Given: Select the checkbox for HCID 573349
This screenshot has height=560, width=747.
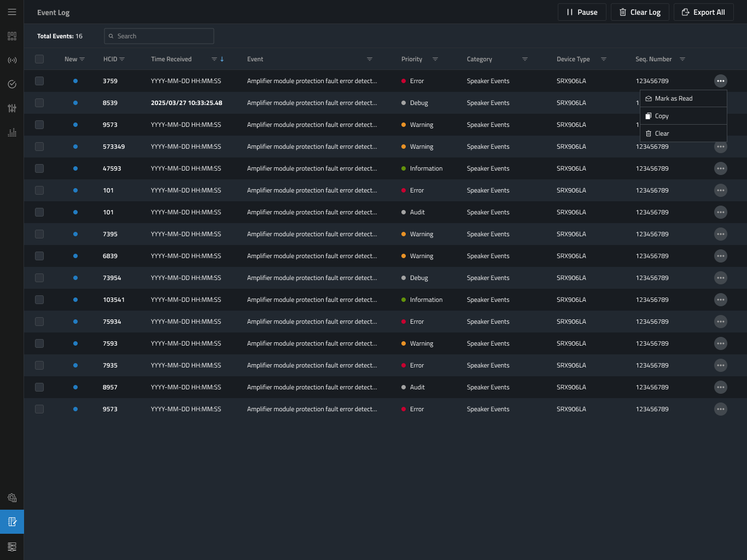Looking at the screenshot, I should (39, 147).
